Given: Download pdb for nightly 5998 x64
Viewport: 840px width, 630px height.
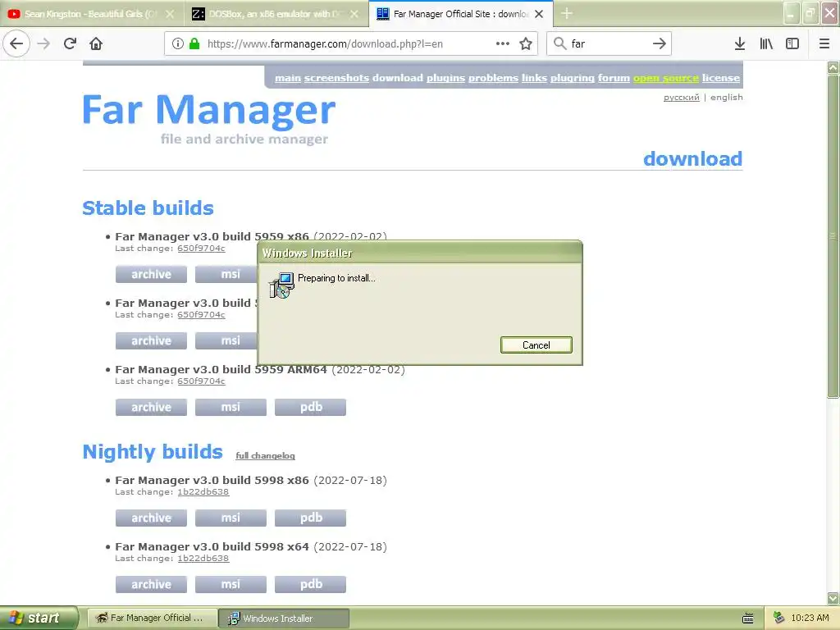Looking at the screenshot, I should (x=310, y=584).
